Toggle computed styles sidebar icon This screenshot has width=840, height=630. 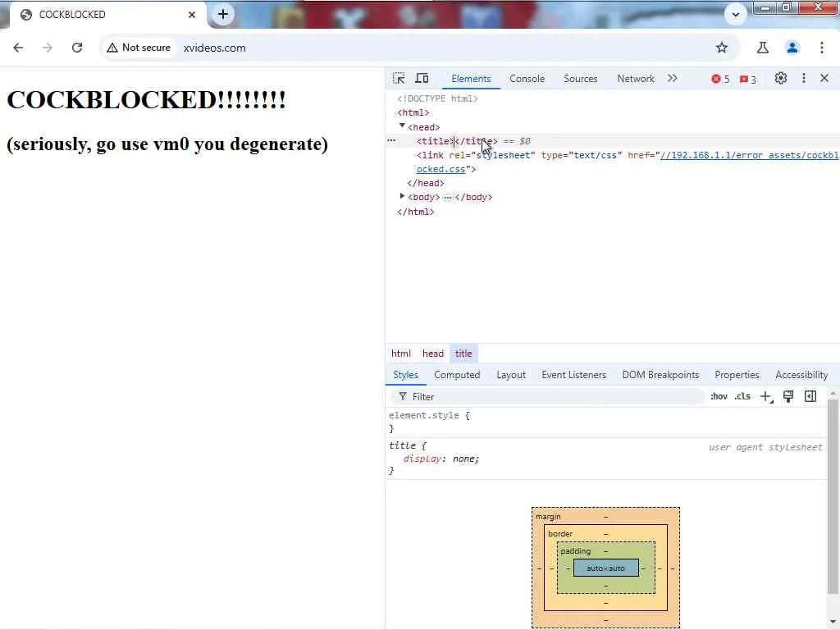click(810, 396)
